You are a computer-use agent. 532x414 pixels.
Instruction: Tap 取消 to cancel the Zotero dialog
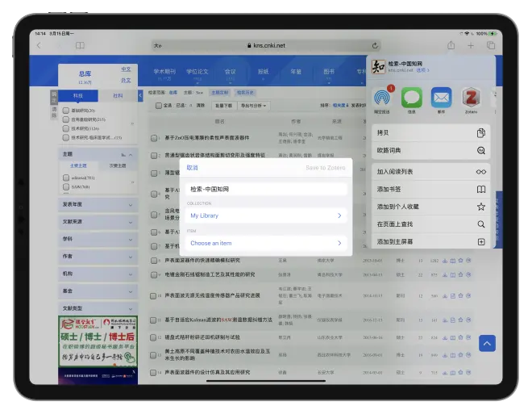tap(192, 168)
